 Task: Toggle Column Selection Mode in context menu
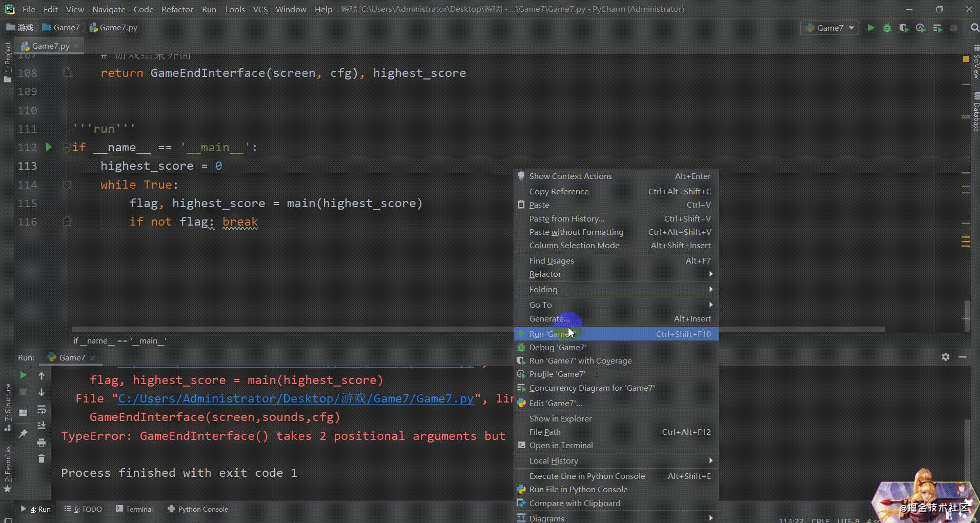[574, 246]
